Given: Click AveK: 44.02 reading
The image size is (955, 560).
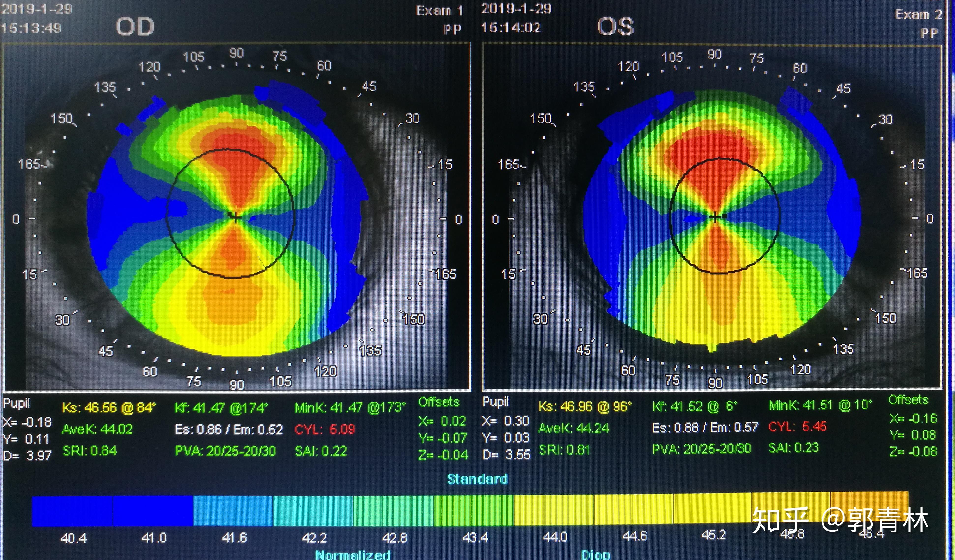Looking at the screenshot, I should [97, 429].
